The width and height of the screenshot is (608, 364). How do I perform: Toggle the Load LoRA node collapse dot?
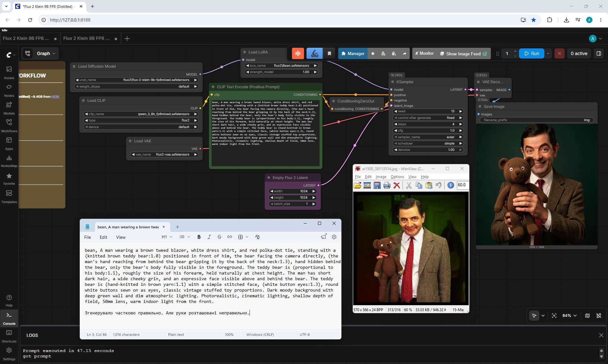click(244, 52)
